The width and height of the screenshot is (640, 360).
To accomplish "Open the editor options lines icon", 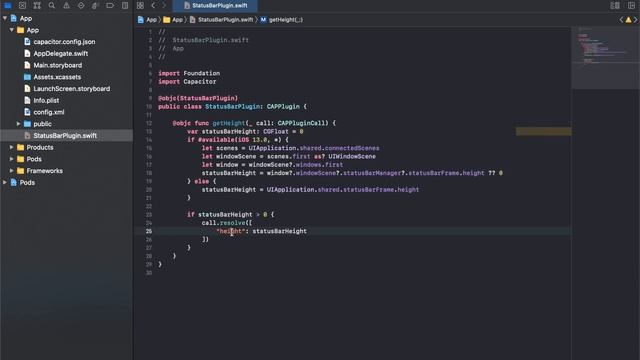I will click(x=615, y=5).
